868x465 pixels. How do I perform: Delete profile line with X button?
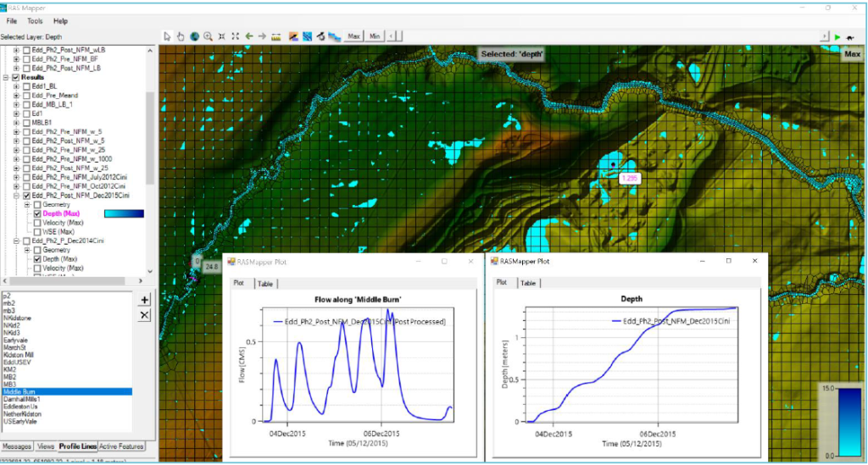144,315
